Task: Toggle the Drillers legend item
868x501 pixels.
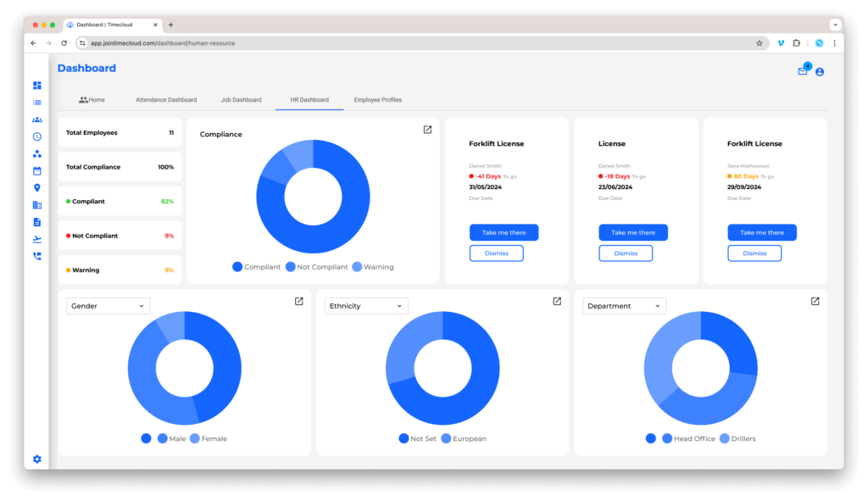Action: click(x=738, y=438)
